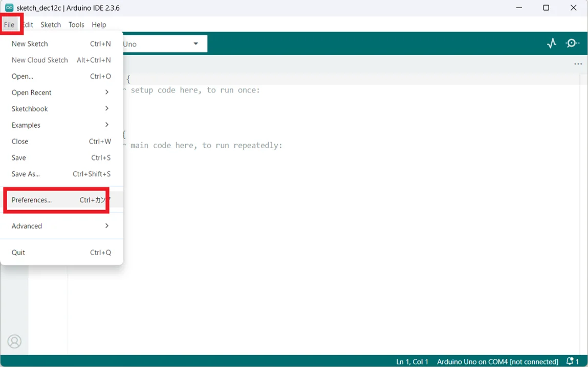Image resolution: width=588 pixels, height=367 pixels.
Task: Expand the Sketchbook submenu
Action: [61, 108]
